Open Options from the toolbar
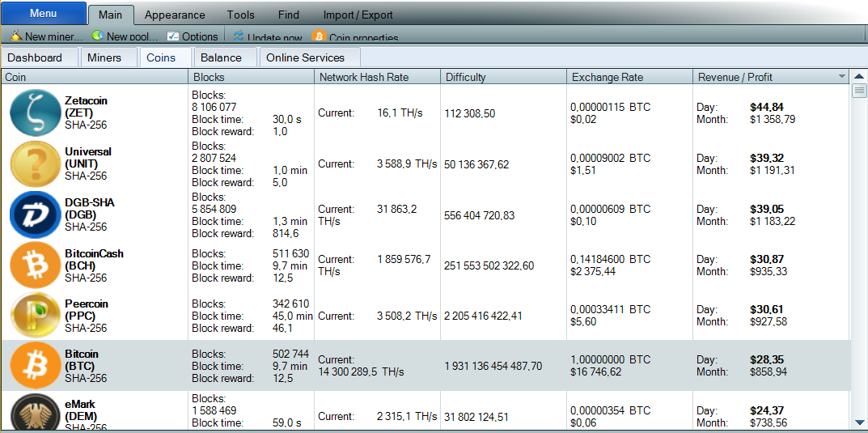The height and width of the screenshot is (433, 868). 193,36
